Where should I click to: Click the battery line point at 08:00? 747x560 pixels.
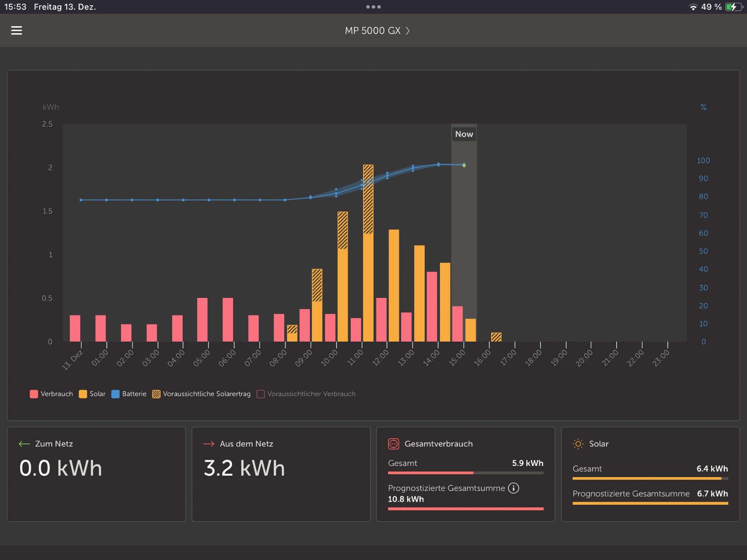coord(285,200)
